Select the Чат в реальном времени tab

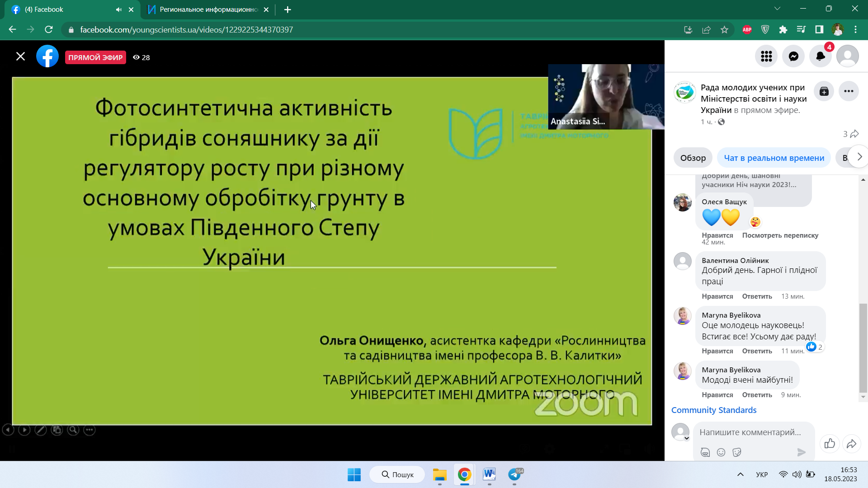(774, 158)
